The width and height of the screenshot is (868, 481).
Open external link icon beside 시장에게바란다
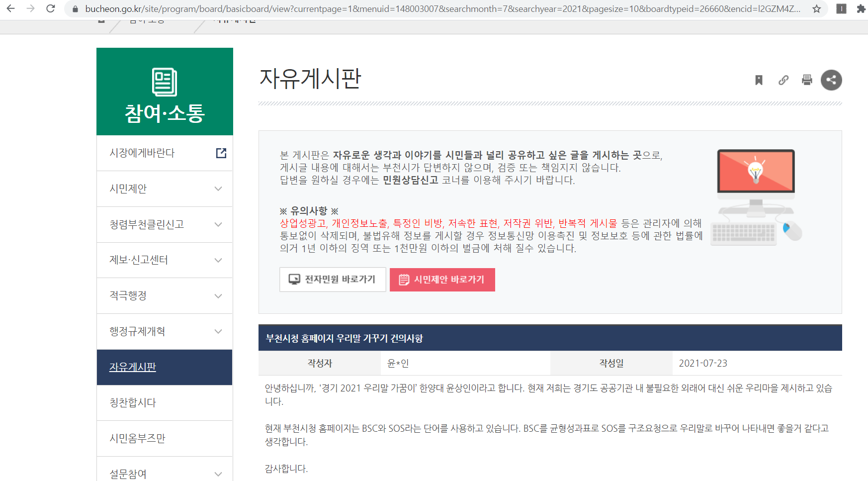(221, 153)
